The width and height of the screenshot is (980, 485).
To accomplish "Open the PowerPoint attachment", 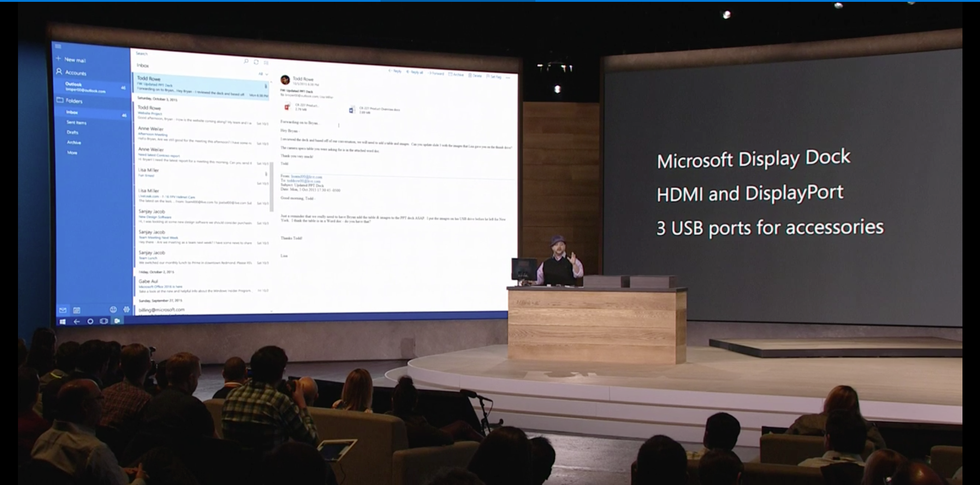I will pyautogui.click(x=302, y=107).
